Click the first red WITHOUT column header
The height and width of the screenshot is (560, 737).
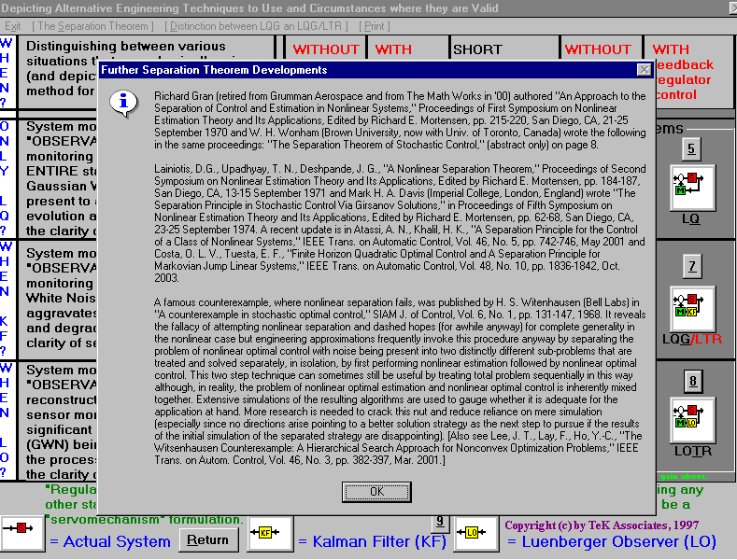(326, 49)
